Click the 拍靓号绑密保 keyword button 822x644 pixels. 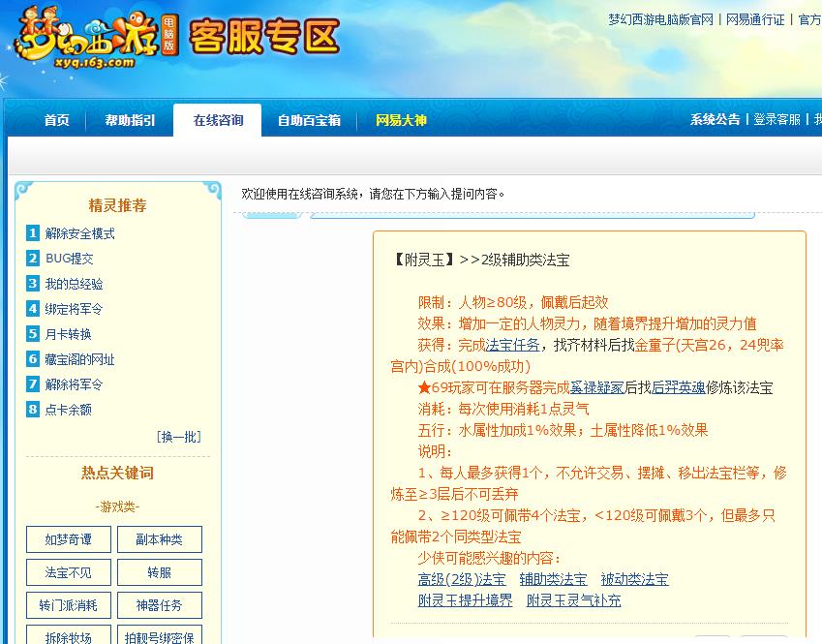point(160,636)
